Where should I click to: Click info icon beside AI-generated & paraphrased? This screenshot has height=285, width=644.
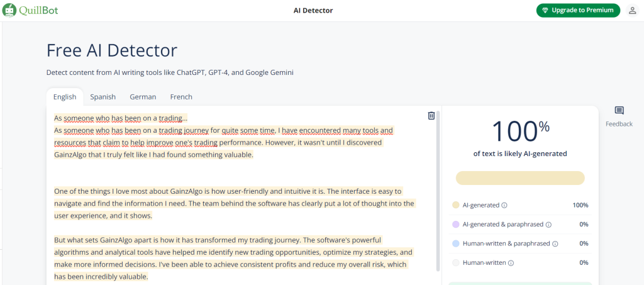click(x=548, y=225)
